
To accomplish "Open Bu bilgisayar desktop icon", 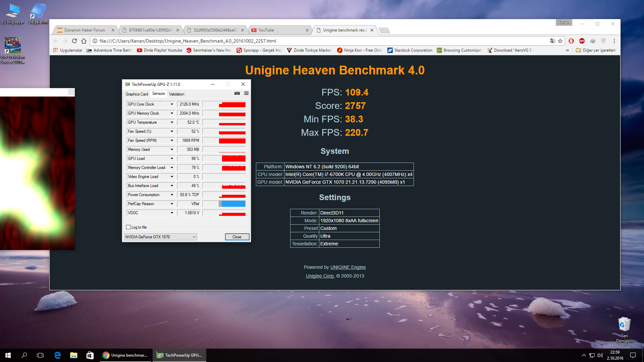I will (x=13, y=14).
